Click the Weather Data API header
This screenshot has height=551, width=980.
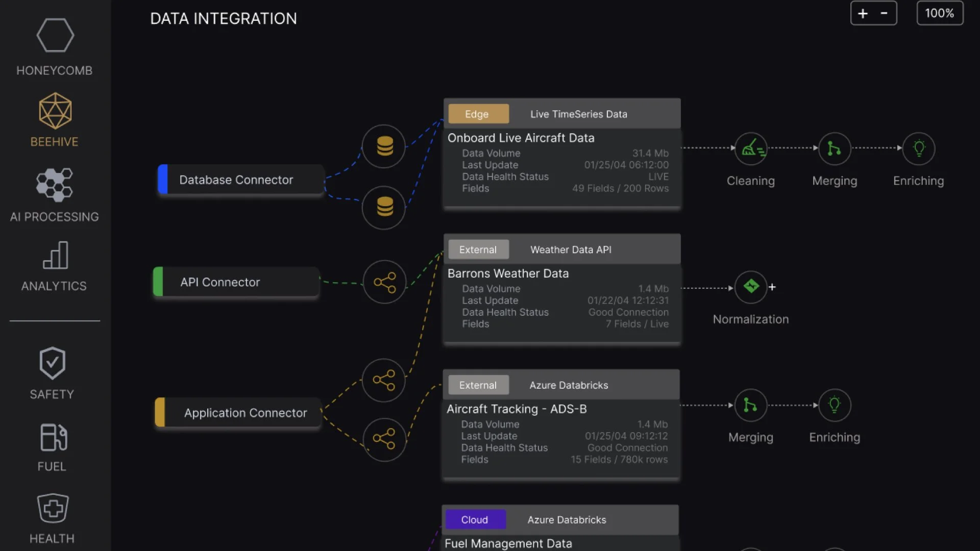tap(571, 250)
